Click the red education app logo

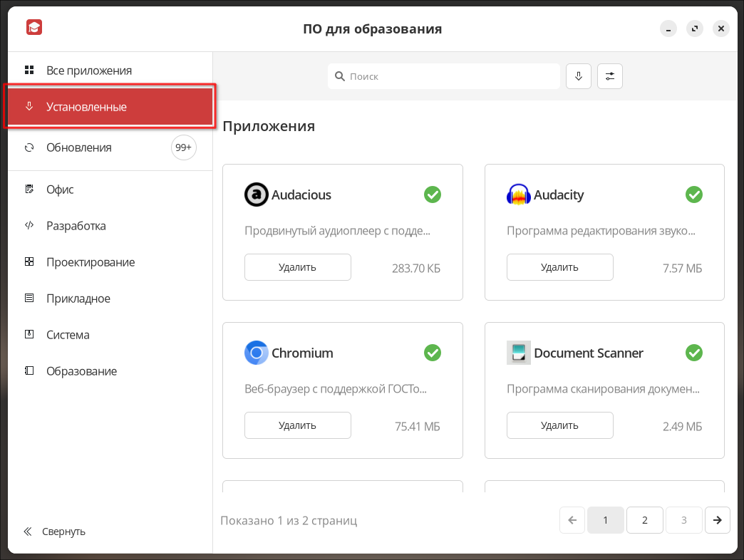[34, 28]
